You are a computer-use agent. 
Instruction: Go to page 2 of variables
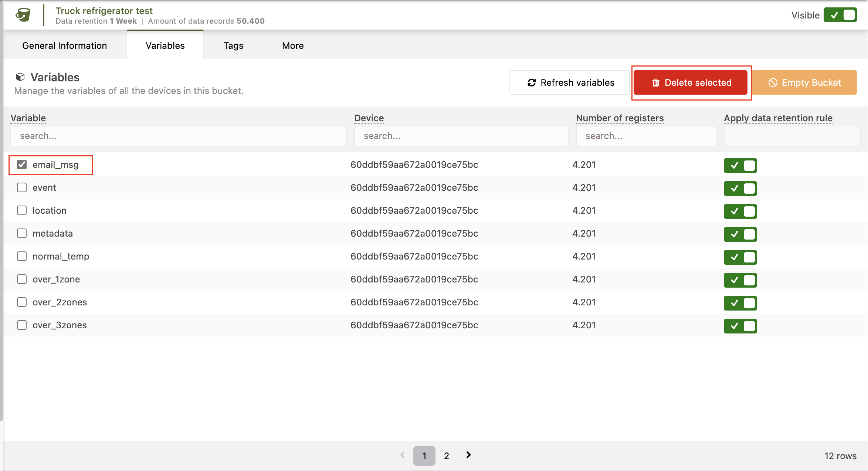(x=447, y=456)
